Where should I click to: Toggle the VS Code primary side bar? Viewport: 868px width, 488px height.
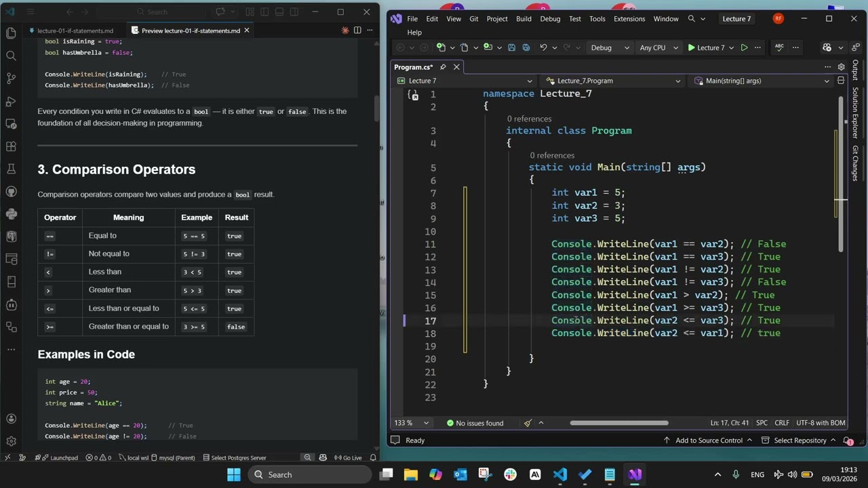[264, 12]
